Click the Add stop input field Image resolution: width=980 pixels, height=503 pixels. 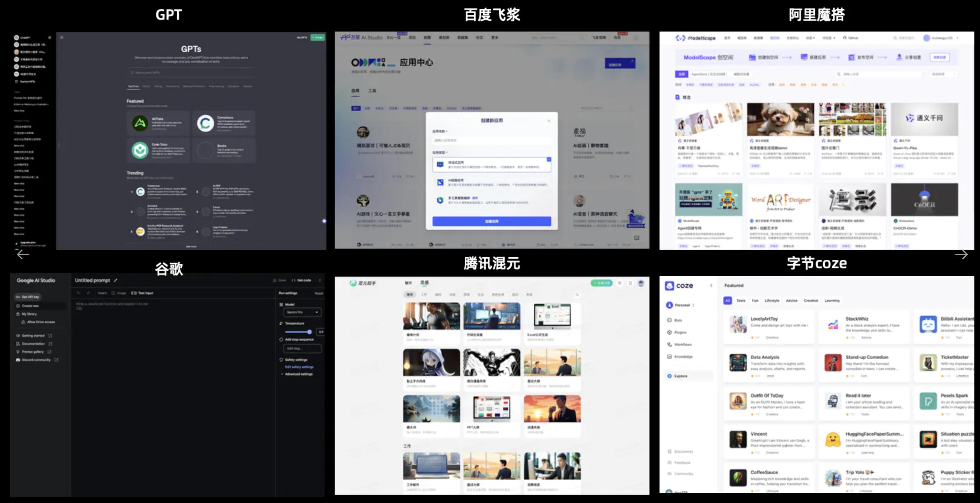pos(302,349)
